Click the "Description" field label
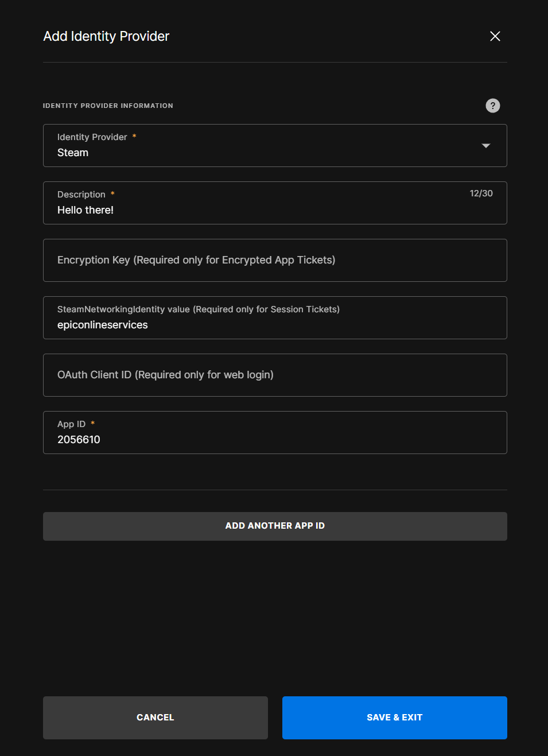Screen dimensions: 548x756 pyautogui.click(x=81, y=195)
